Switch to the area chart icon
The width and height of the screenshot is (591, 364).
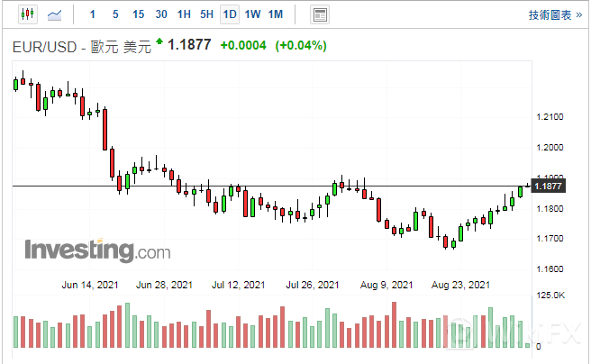56,14
